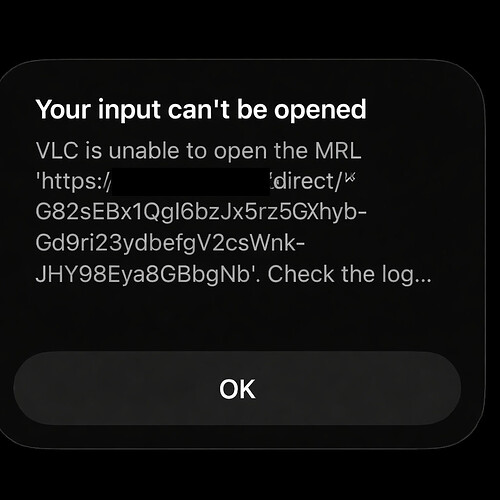500x500 pixels.
Task: Click the word "Your" in the title
Action: click(x=63, y=110)
